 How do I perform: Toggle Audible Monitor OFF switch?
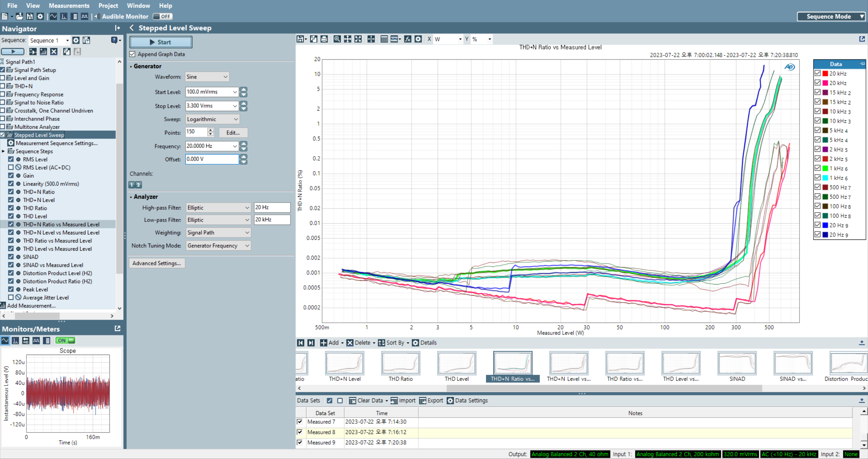click(x=162, y=16)
